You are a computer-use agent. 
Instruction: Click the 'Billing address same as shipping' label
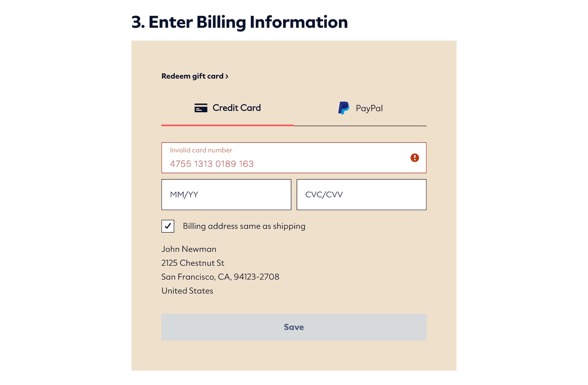(244, 226)
